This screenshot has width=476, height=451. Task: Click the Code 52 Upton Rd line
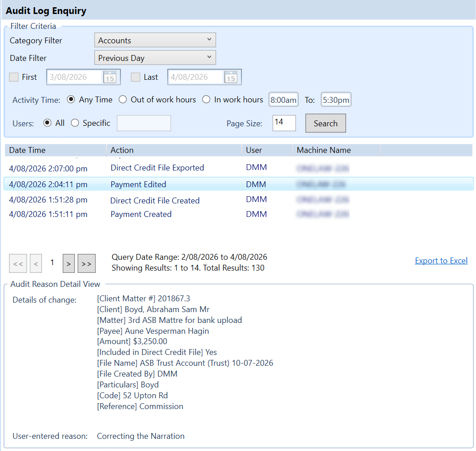[132, 396]
